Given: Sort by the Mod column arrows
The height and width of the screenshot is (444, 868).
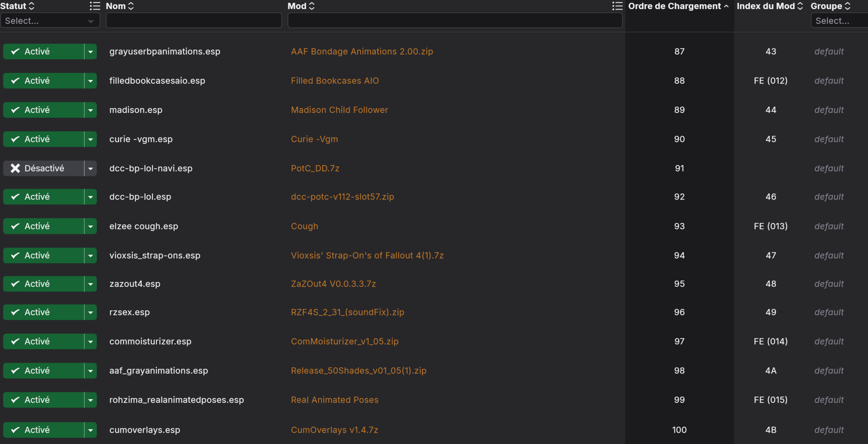Looking at the screenshot, I should coord(312,6).
